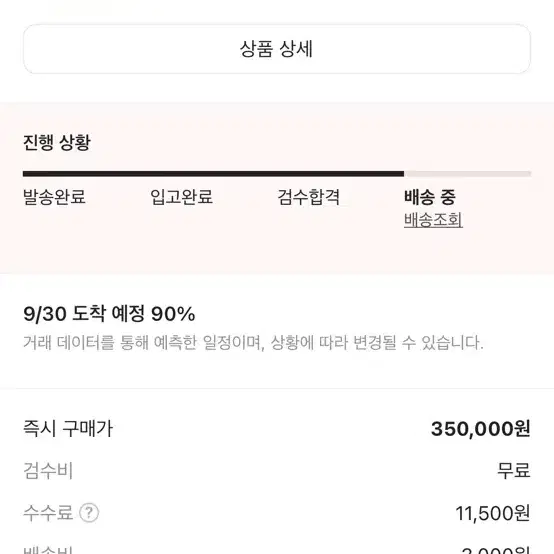Open the 상품 상세 button

coord(277,49)
